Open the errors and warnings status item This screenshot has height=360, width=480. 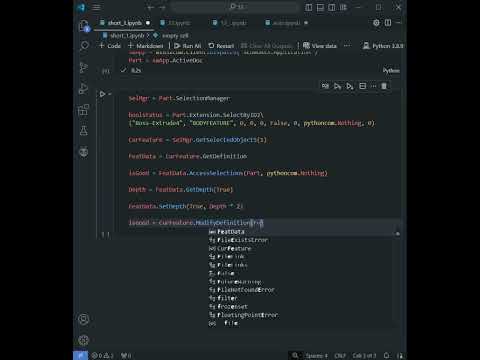pos(103,356)
